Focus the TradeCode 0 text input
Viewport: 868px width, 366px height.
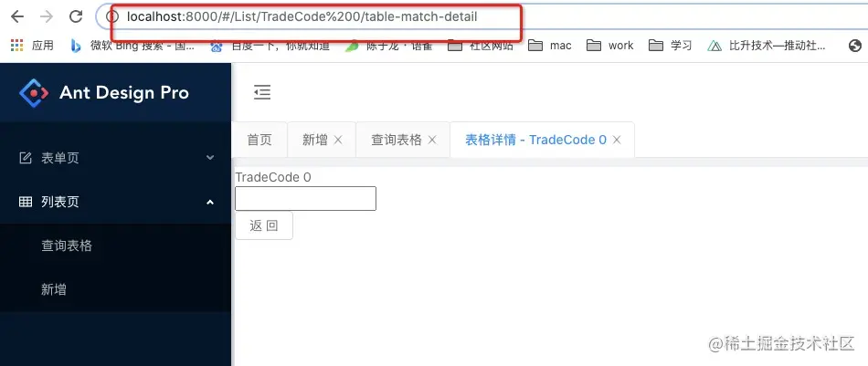(x=305, y=198)
